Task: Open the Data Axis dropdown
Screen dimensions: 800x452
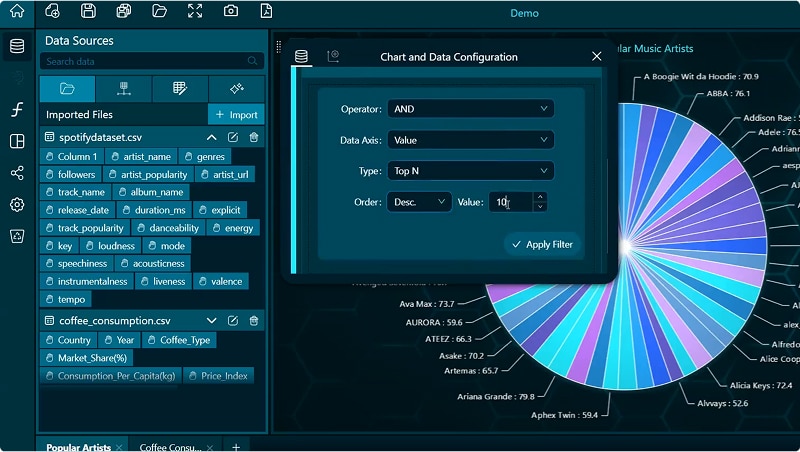Action: click(x=471, y=140)
